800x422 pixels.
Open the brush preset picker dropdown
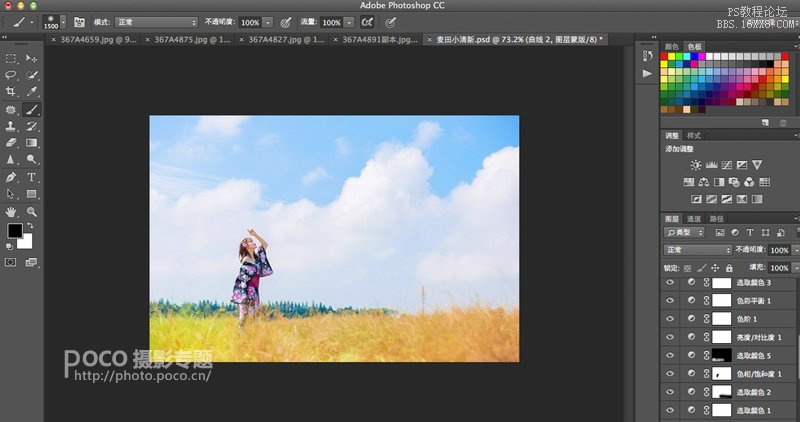63,22
